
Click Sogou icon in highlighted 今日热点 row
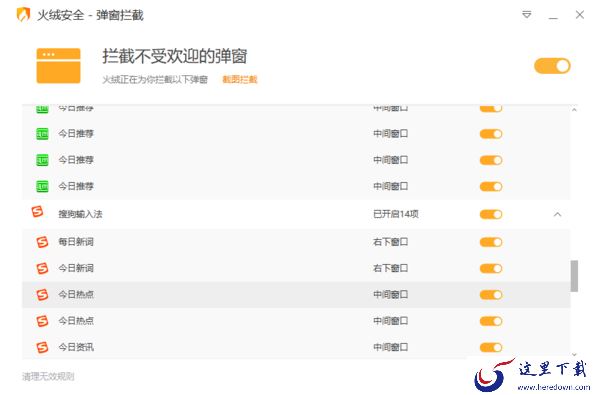(x=42, y=295)
